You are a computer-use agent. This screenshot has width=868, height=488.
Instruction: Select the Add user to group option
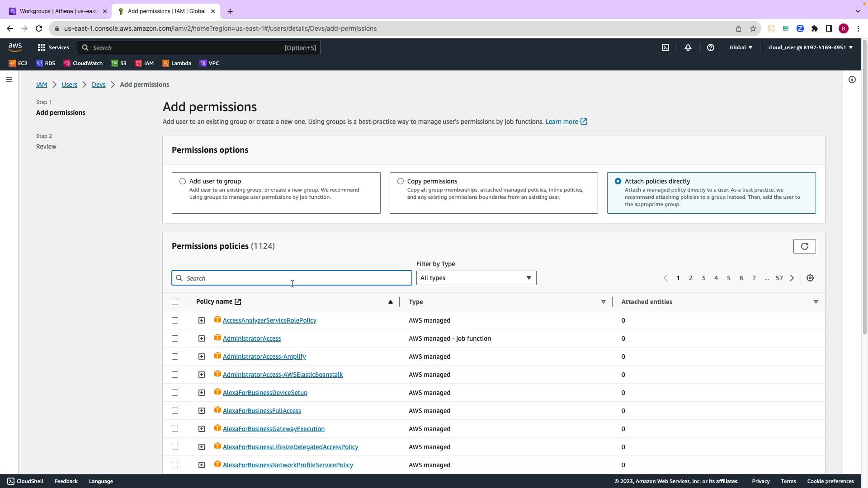183,181
